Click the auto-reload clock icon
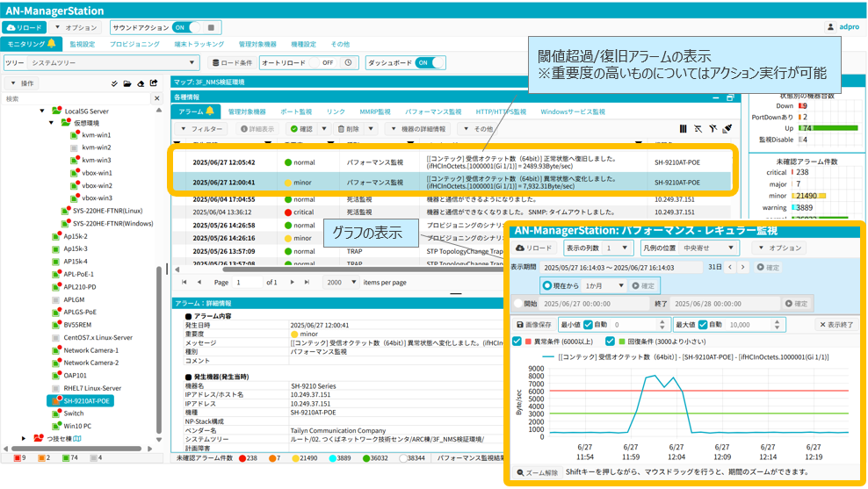The height and width of the screenshot is (489, 868). [x=349, y=63]
